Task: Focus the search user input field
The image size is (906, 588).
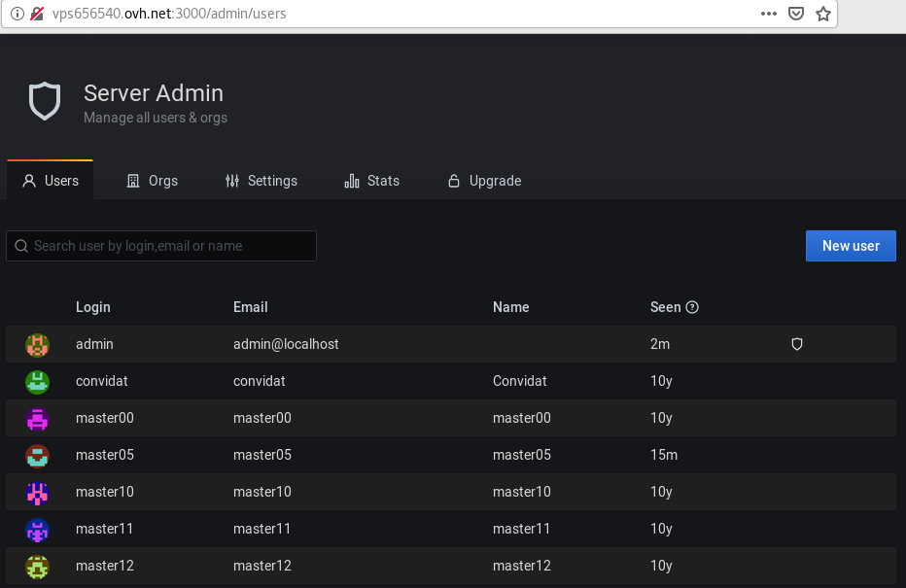Action: coord(161,246)
